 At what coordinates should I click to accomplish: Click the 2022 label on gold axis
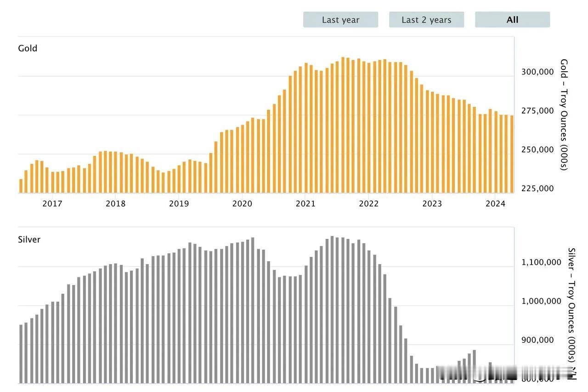tap(368, 204)
